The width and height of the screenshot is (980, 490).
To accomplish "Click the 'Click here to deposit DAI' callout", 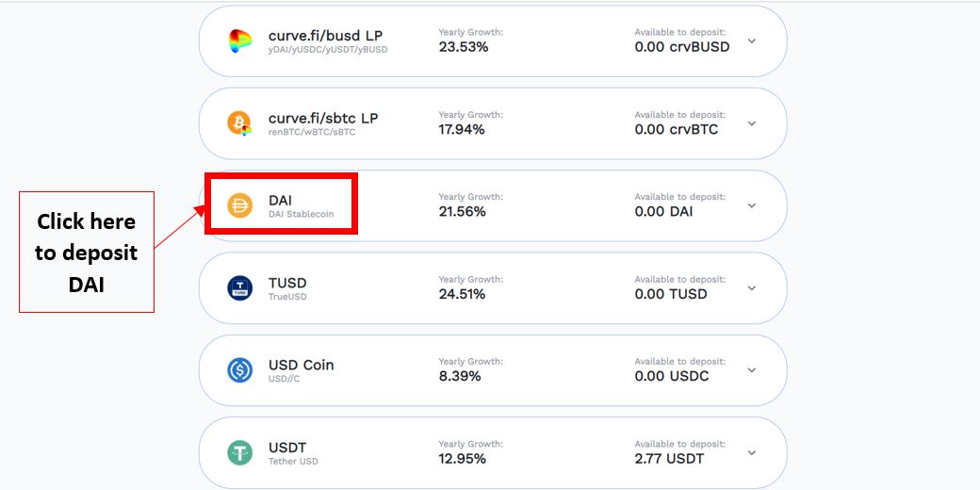I will [x=87, y=252].
